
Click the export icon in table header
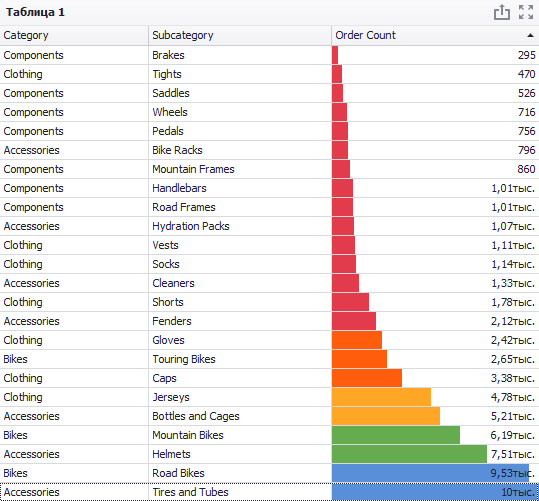point(502,12)
